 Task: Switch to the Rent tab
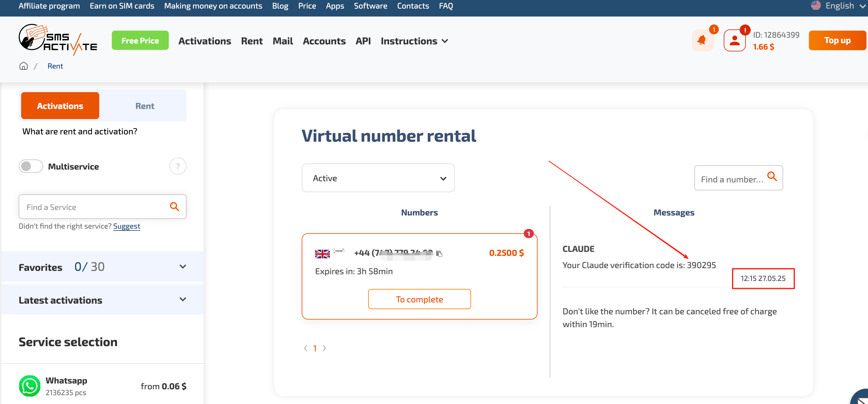[145, 106]
